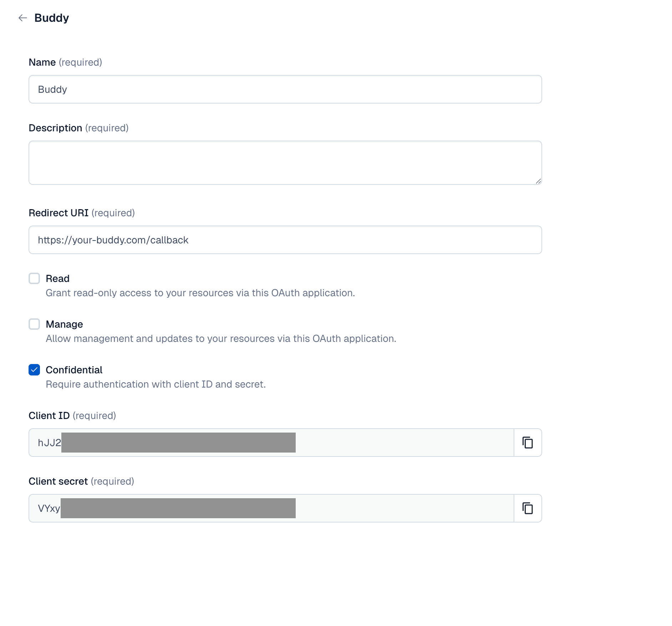Click the Buddy page heading
Image resolution: width=672 pixels, height=626 pixels.
point(52,18)
